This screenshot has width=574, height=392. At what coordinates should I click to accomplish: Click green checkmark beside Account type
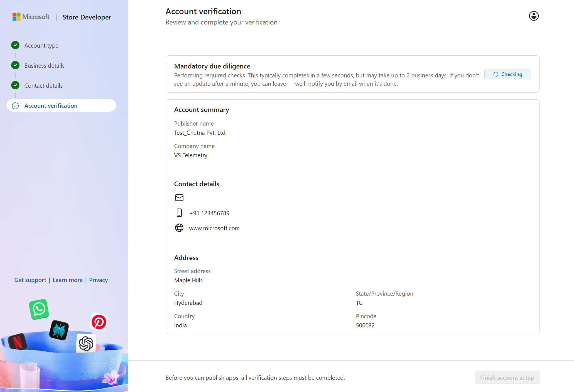[x=15, y=45]
